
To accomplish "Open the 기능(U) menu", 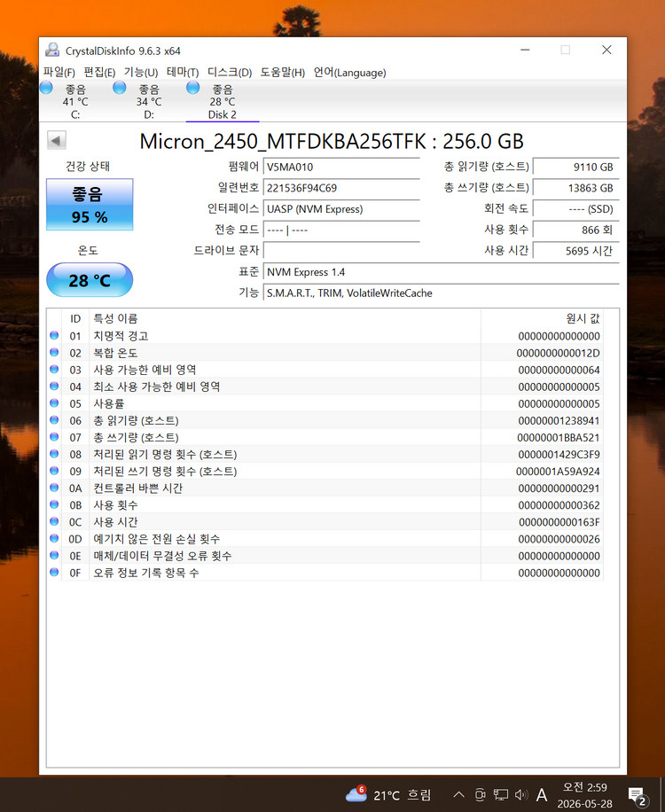I will pyautogui.click(x=140, y=72).
